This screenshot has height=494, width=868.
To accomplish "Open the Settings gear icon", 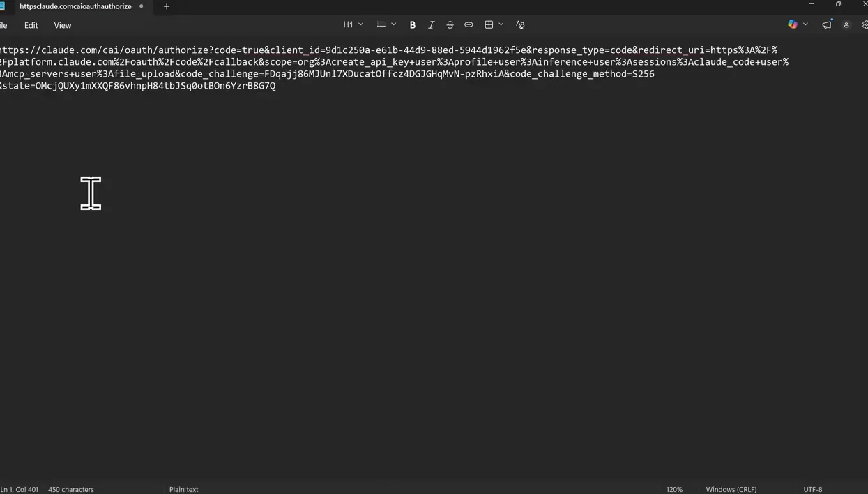I will pos(865,24).
